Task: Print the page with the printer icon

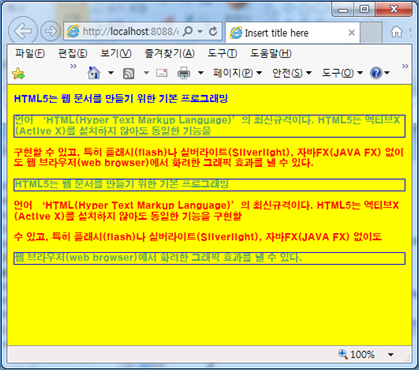Action: (184, 73)
